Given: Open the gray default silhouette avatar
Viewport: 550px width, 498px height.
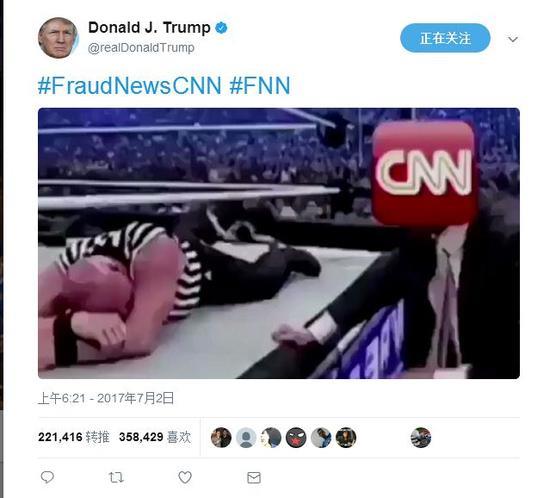Looking at the screenshot, I should [x=246, y=437].
